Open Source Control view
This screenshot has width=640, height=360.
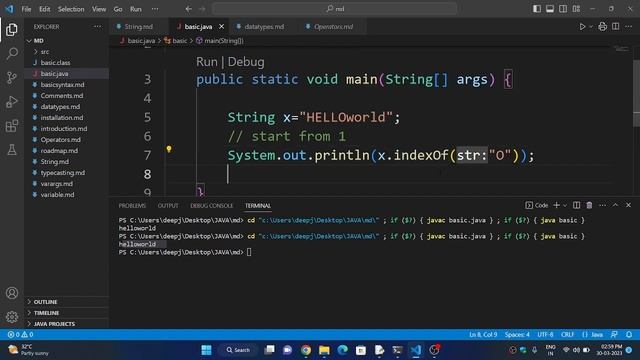tap(12, 78)
